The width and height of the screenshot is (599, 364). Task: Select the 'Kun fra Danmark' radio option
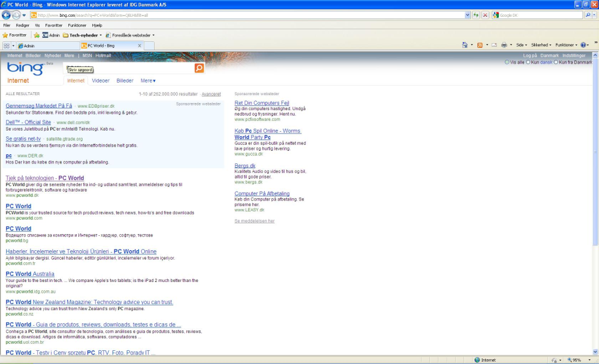(x=556, y=62)
